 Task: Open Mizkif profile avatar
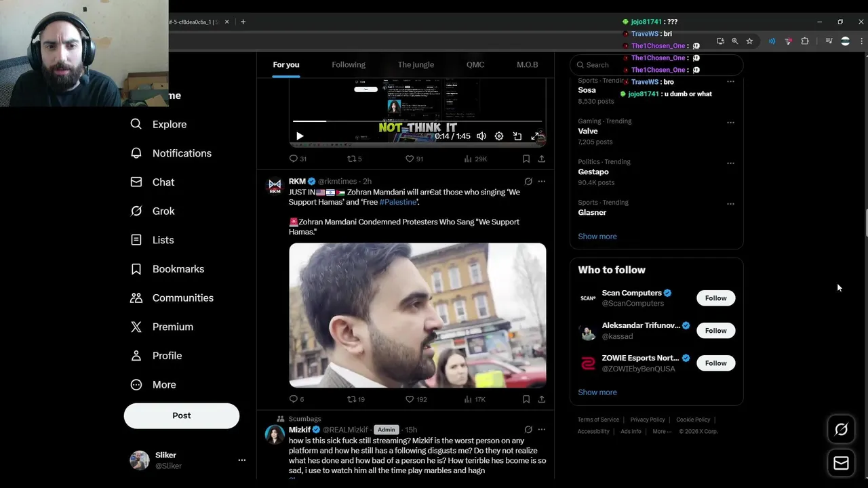click(275, 434)
